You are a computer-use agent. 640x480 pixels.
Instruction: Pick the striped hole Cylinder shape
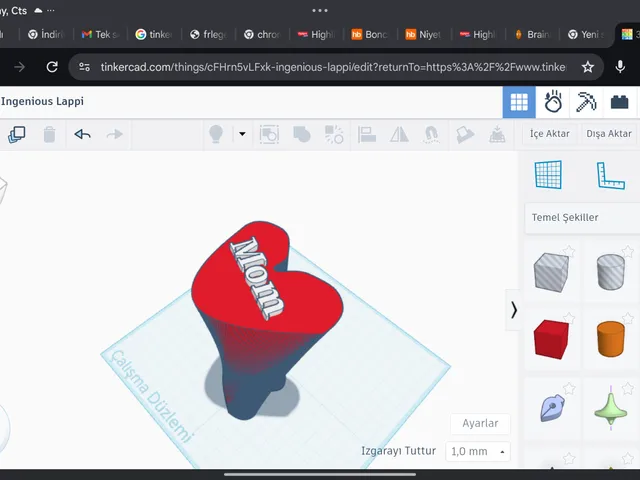(x=611, y=272)
